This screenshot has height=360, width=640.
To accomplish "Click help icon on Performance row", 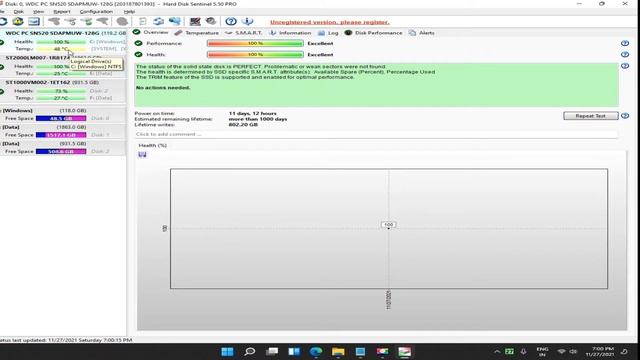I will coord(624,43).
